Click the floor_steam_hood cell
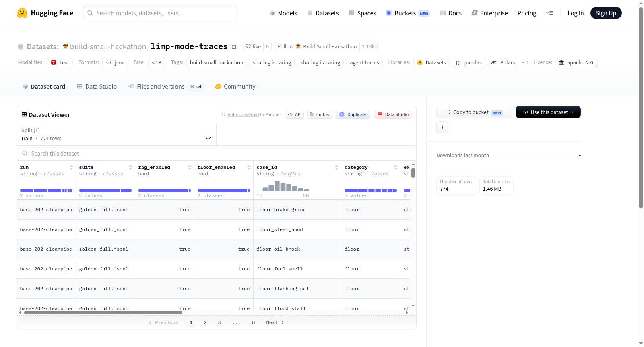The image size is (644, 347). 297,229
